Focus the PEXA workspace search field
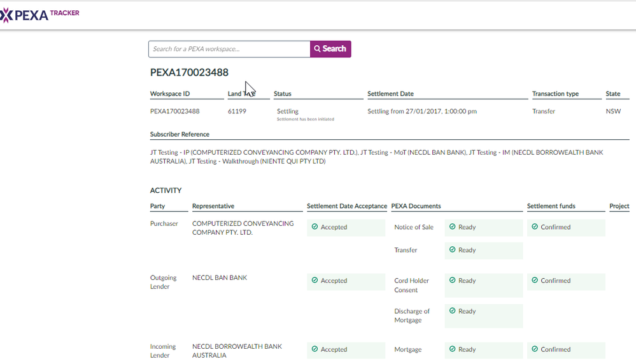Viewport: 636px width, 364px height. [x=229, y=49]
